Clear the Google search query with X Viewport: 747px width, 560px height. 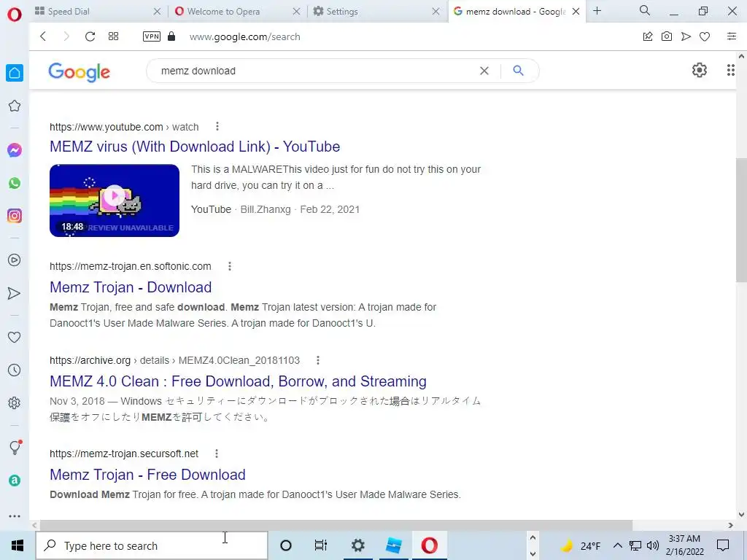click(484, 71)
